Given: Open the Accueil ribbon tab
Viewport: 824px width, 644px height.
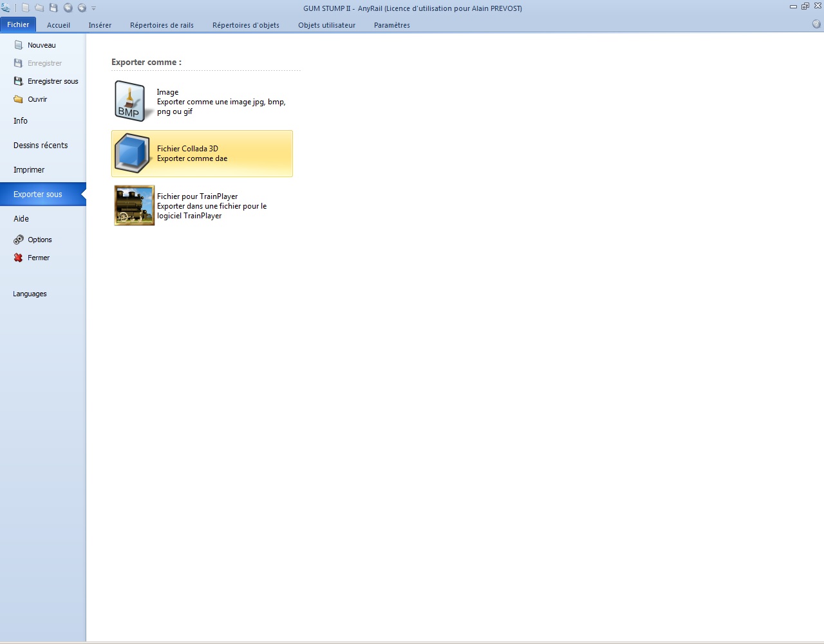Looking at the screenshot, I should 59,25.
